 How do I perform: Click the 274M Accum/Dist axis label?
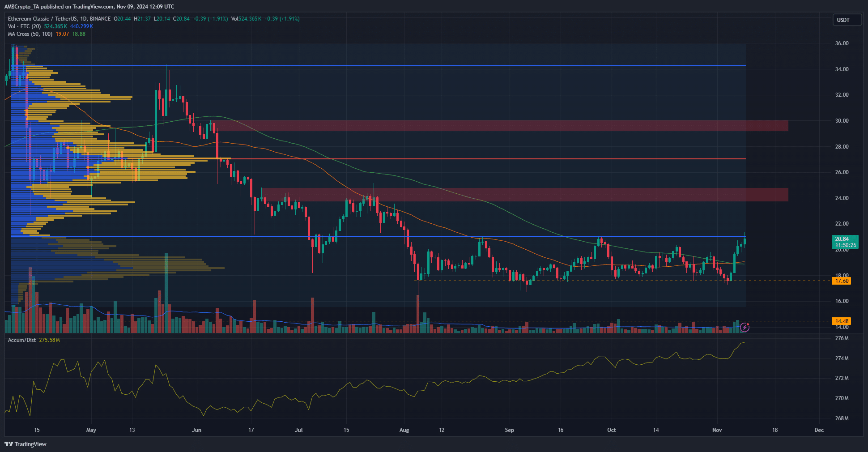pyautogui.click(x=842, y=358)
